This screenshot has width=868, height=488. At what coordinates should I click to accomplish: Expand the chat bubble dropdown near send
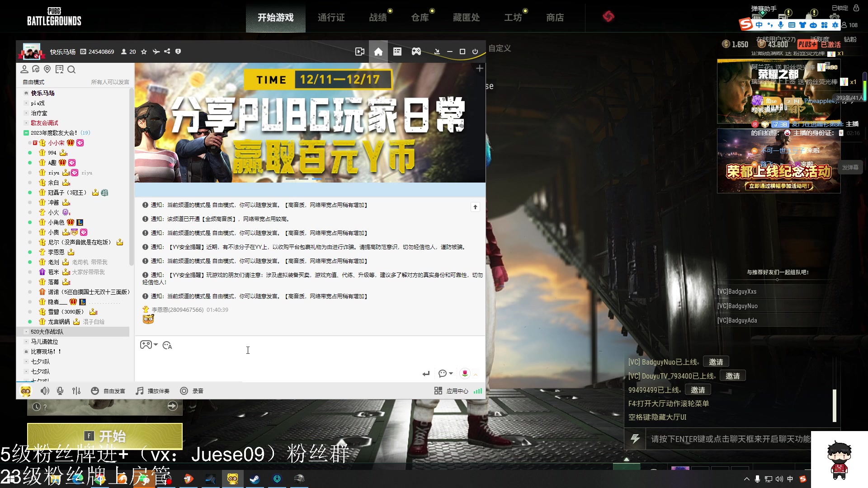click(x=445, y=373)
